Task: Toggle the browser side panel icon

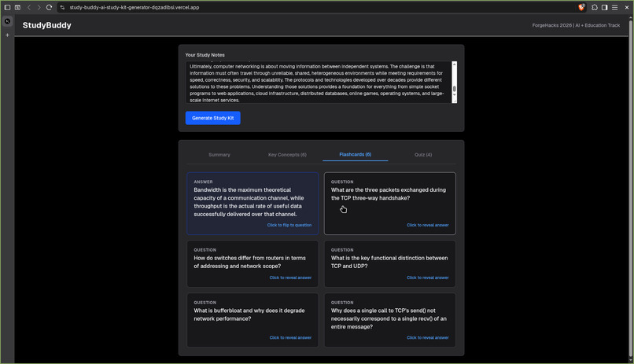Action: click(604, 7)
